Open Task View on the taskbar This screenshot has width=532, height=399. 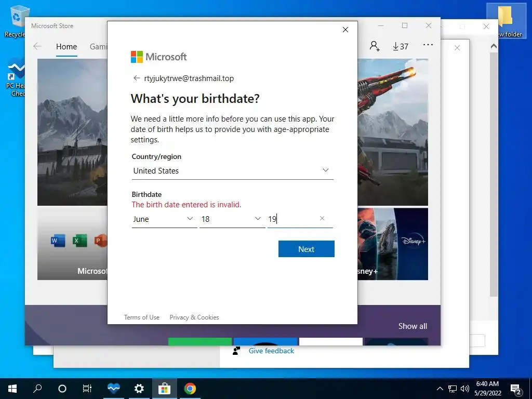(x=87, y=389)
